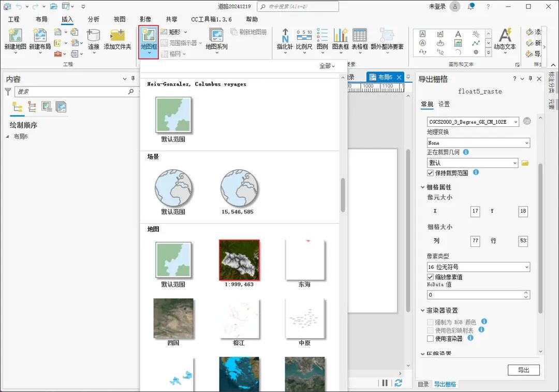
Task: Insert a 图表框 (Chart Frame)
Action: (341, 36)
